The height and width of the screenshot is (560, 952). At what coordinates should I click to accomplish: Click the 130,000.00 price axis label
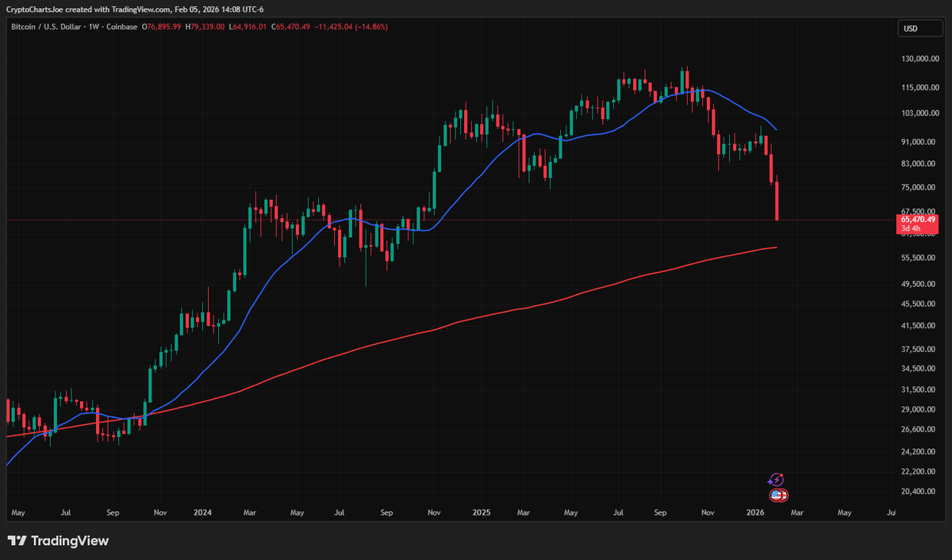[x=920, y=59]
